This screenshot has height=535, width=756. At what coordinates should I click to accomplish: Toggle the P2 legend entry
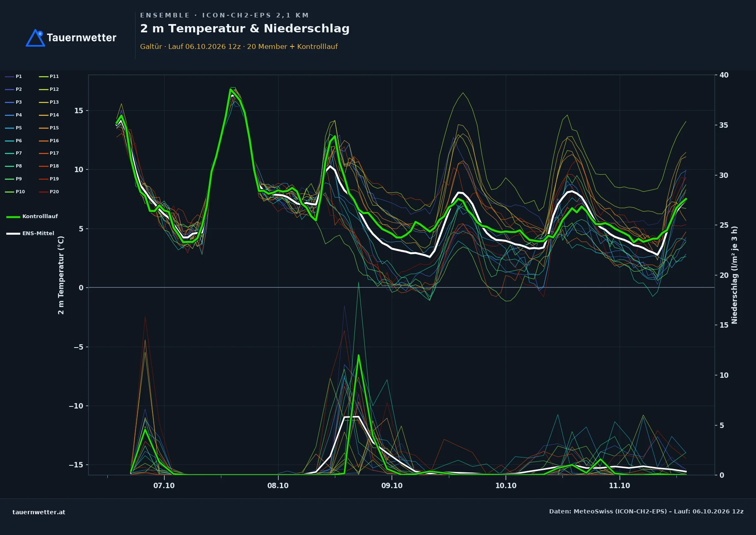click(13, 89)
